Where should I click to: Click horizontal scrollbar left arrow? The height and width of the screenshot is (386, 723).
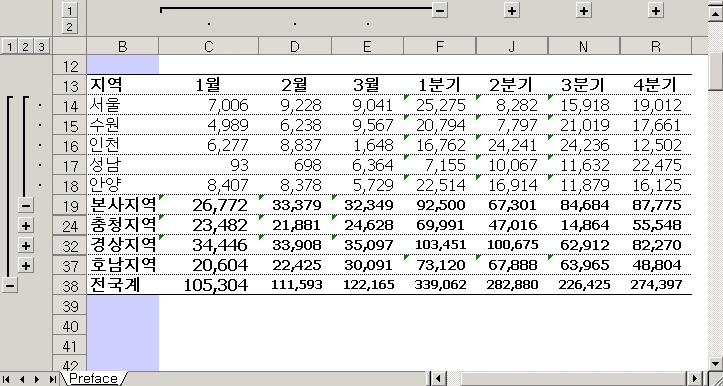click(439, 379)
